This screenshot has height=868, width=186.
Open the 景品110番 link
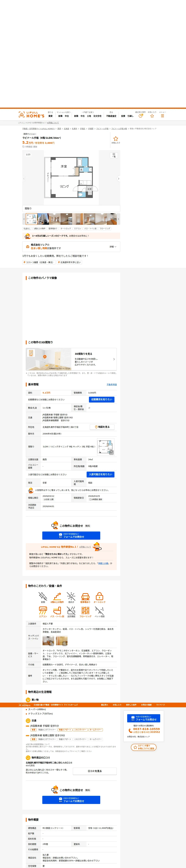point(103,563)
